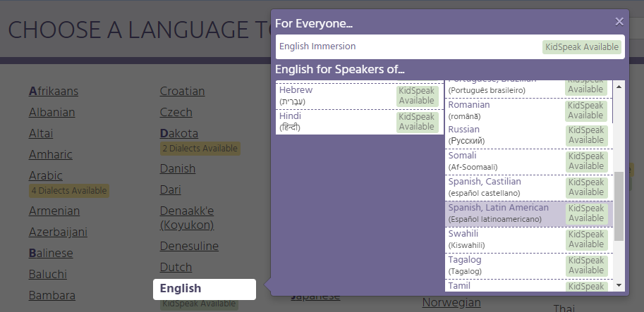Open the Denaakk'e (Koyukon) language

tap(187, 218)
